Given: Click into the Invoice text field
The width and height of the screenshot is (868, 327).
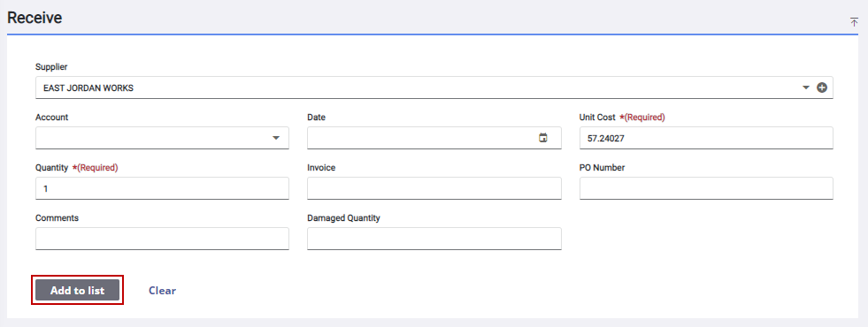Looking at the screenshot, I should pos(434,188).
